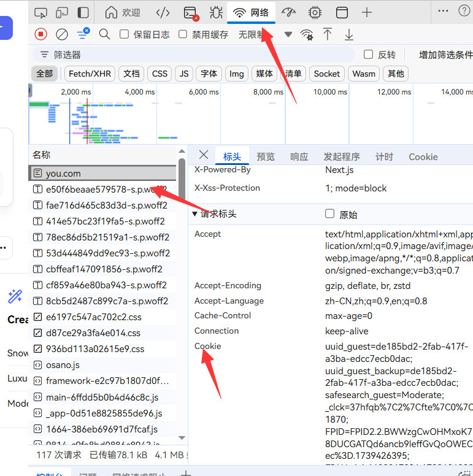Collapse the 请求标头 section
Image resolution: width=473 pixels, height=476 pixels.
196,214
